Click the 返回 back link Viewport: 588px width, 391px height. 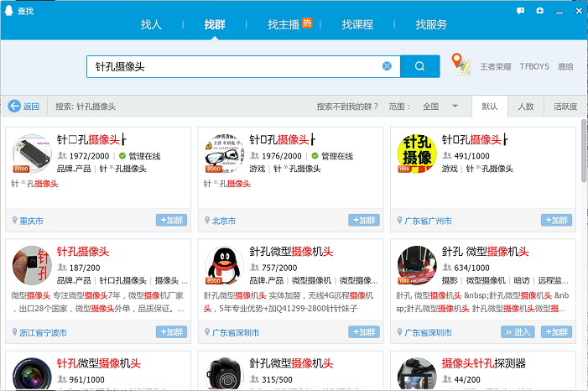coord(31,107)
